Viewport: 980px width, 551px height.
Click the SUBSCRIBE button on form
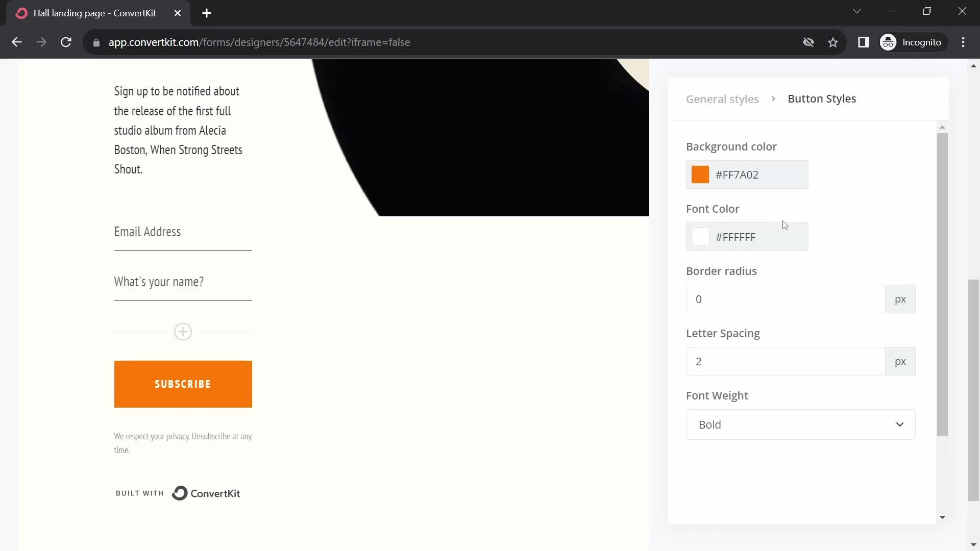(183, 384)
